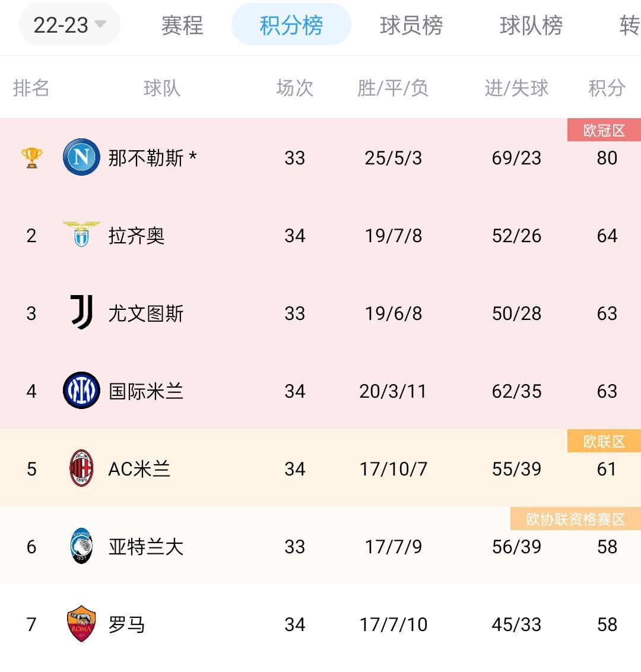Open the 22-23 season dropdown
The image size is (641, 672).
(x=69, y=25)
